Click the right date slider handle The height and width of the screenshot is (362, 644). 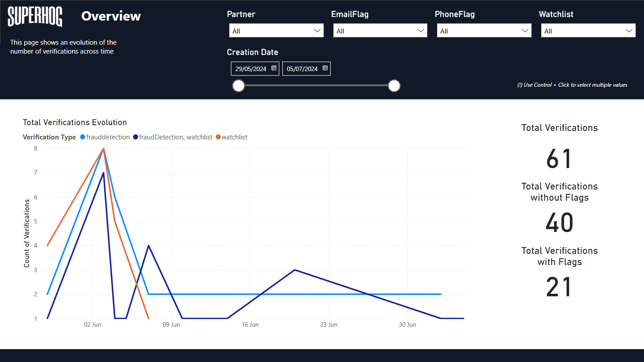[394, 85]
